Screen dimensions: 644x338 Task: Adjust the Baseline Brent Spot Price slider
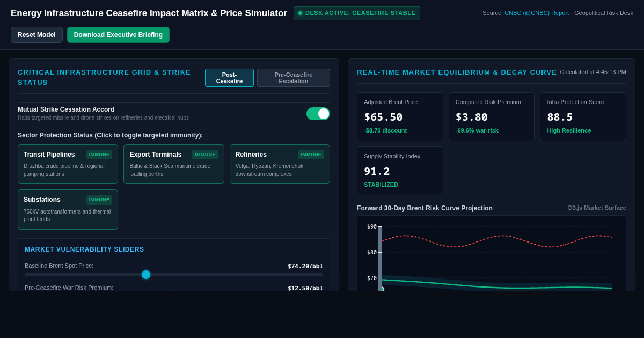coord(174,275)
